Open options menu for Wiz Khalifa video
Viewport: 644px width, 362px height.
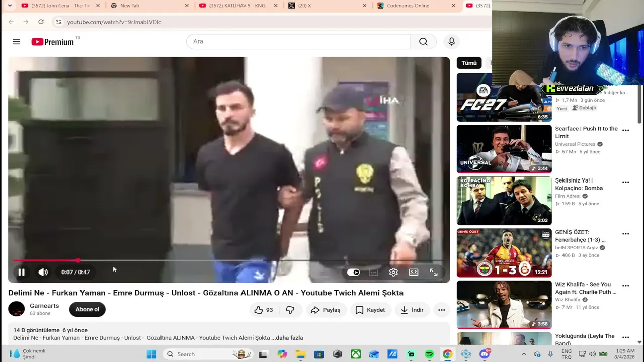626,286
